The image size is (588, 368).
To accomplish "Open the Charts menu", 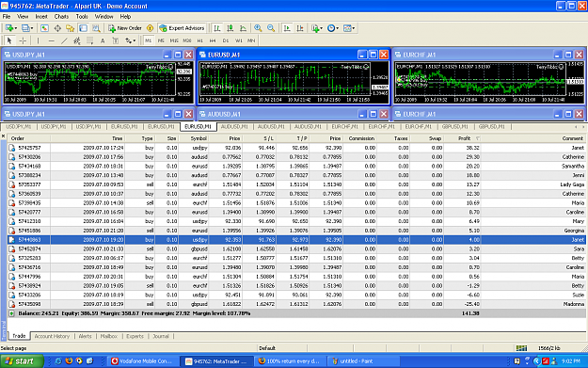I will click(61, 17).
